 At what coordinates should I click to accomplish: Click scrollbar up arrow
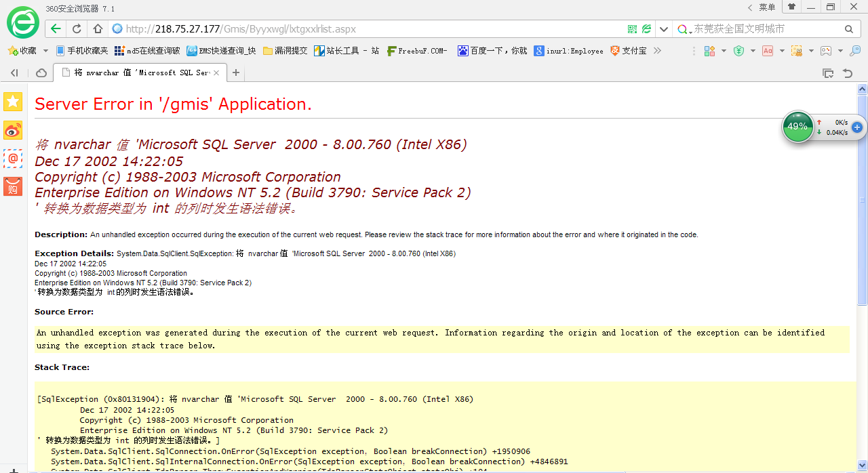point(862,89)
